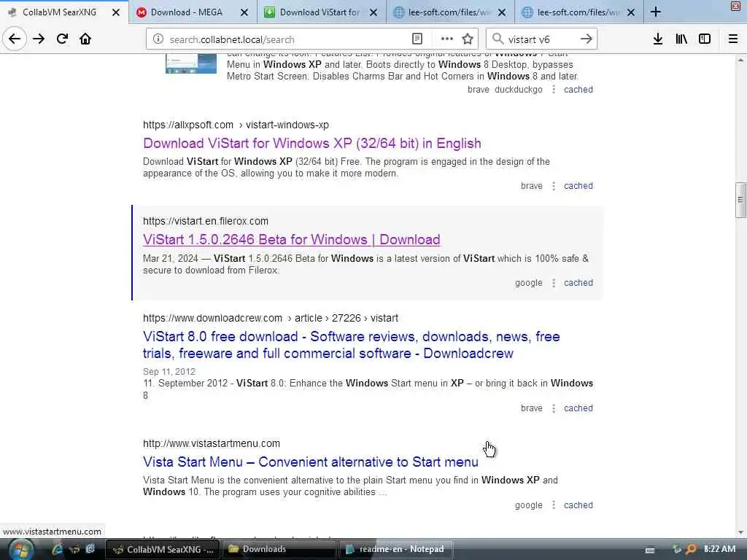This screenshot has height=560, width=747.
Task: Click the vertical scrollbar thumb
Action: pyautogui.click(x=740, y=200)
